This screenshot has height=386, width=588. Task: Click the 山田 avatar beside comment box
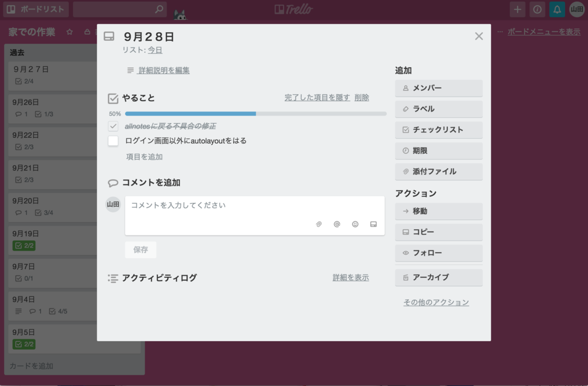click(113, 204)
